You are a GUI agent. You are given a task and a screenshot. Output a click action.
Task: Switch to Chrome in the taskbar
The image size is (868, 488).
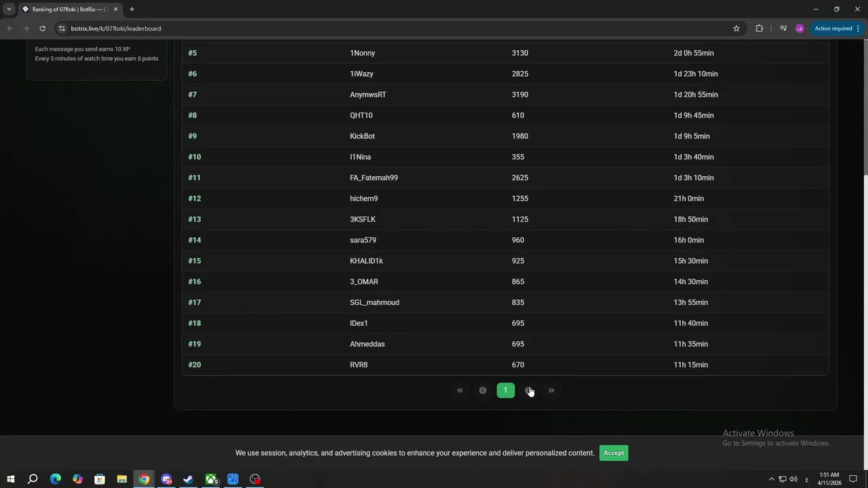coord(144,479)
